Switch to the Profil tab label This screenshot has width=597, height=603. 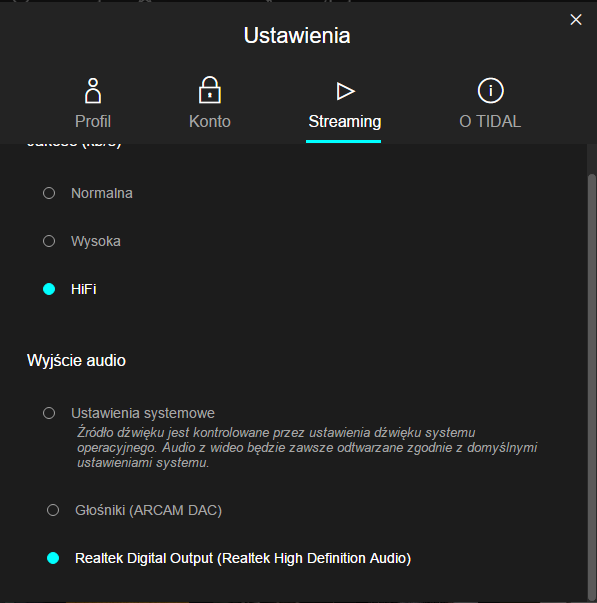point(93,122)
